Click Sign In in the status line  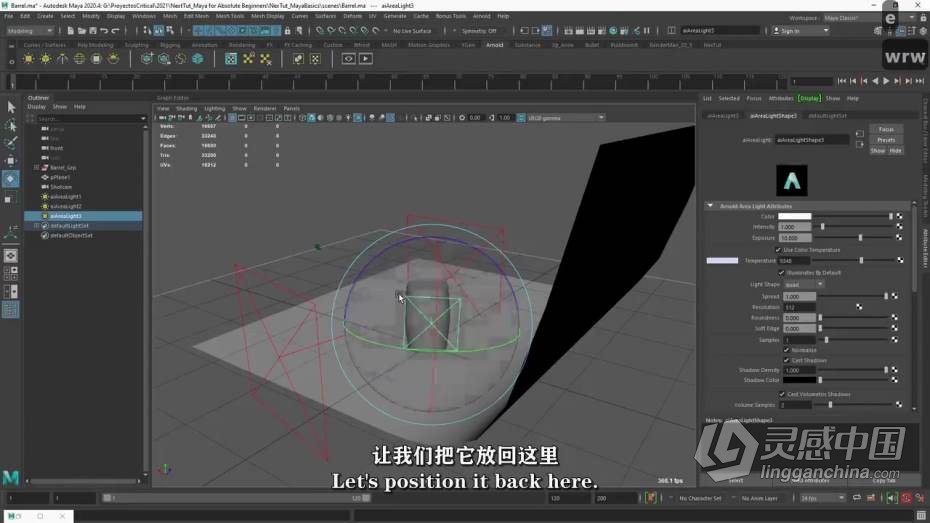click(x=801, y=30)
